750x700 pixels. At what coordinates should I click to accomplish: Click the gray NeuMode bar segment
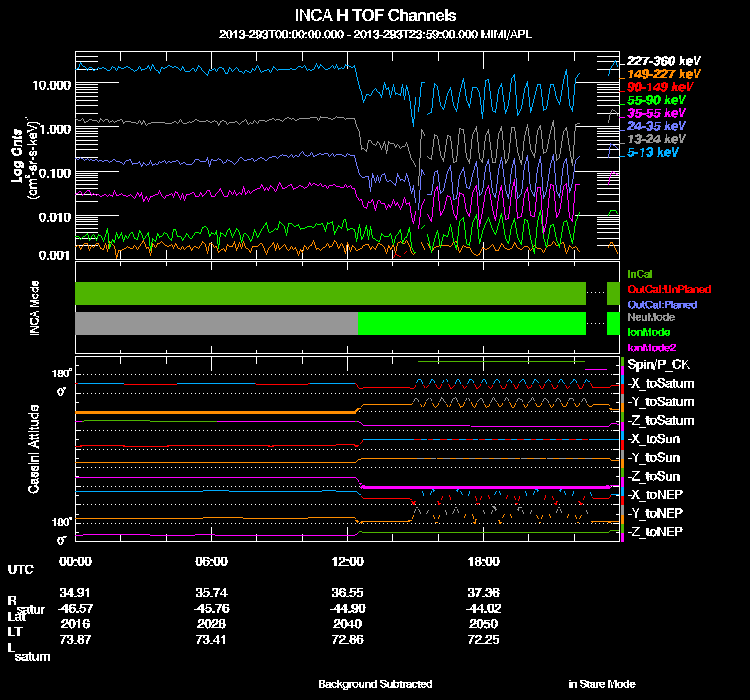216,323
